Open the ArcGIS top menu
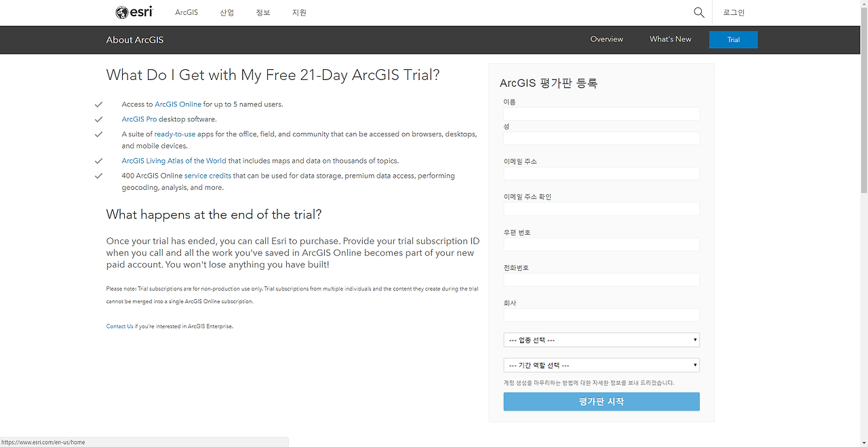The width and height of the screenshot is (868, 447). [186, 12]
